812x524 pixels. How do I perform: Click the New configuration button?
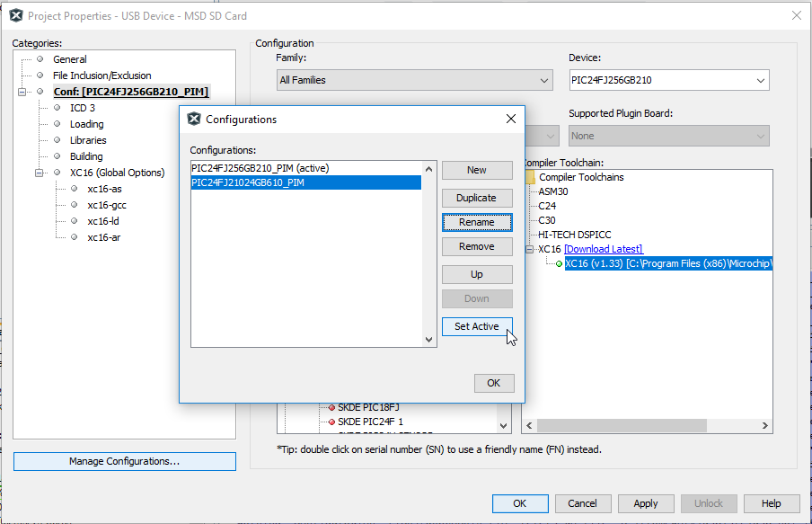pos(477,170)
